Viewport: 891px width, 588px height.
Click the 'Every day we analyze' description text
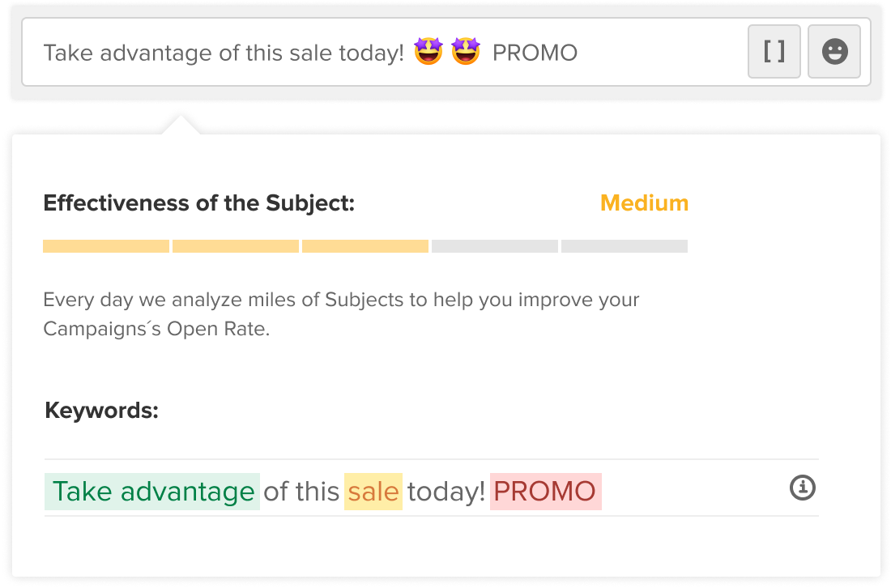click(341, 314)
